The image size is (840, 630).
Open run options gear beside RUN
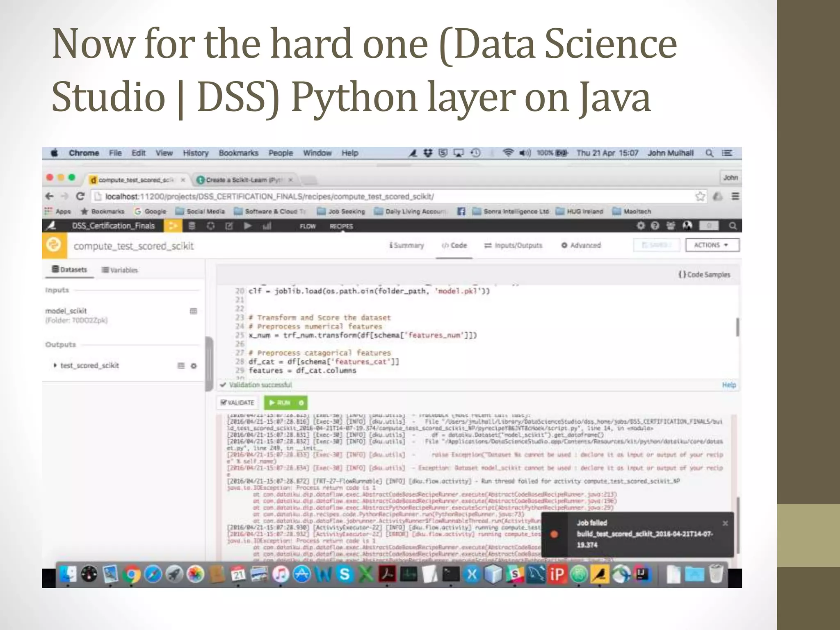point(301,403)
